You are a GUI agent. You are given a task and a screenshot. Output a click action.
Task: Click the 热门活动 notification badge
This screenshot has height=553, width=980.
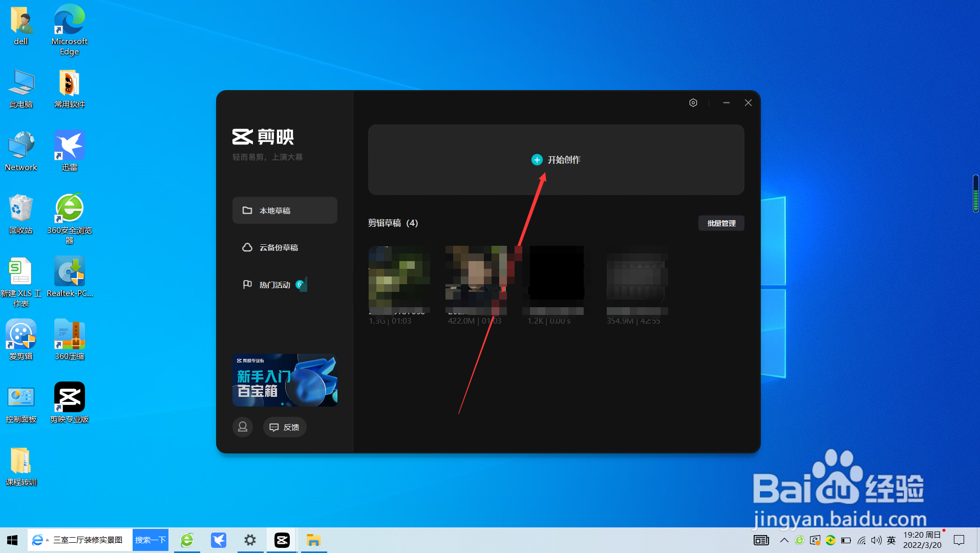tap(301, 284)
